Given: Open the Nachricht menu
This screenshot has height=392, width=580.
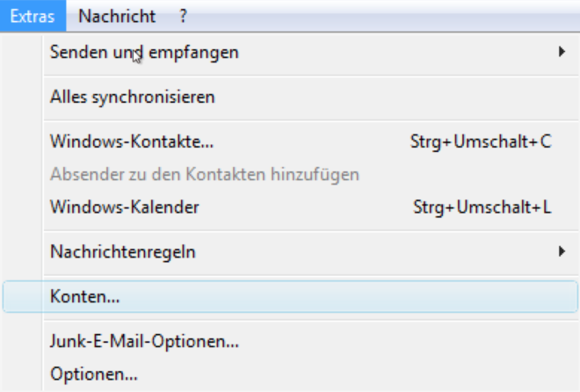Looking at the screenshot, I should [x=117, y=16].
